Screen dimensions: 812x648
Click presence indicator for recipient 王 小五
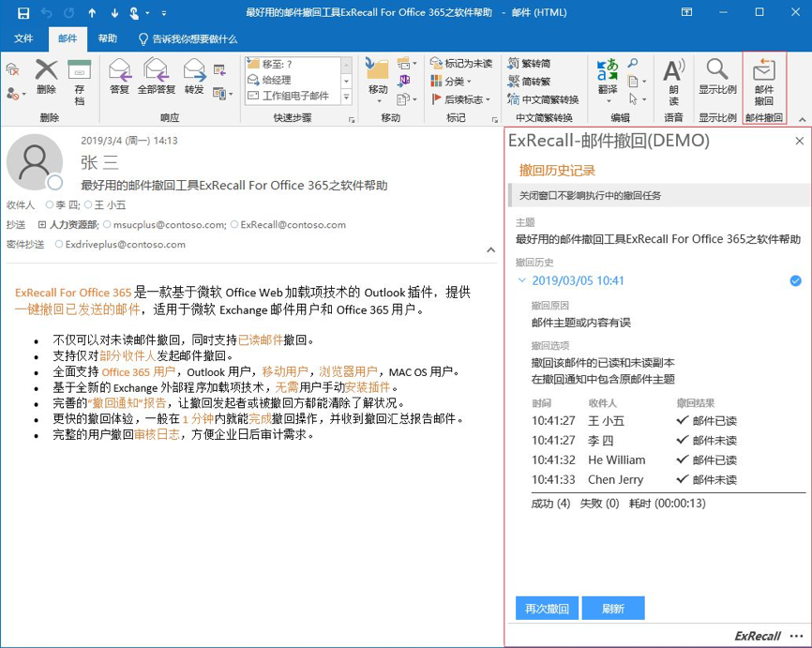point(88,205)
